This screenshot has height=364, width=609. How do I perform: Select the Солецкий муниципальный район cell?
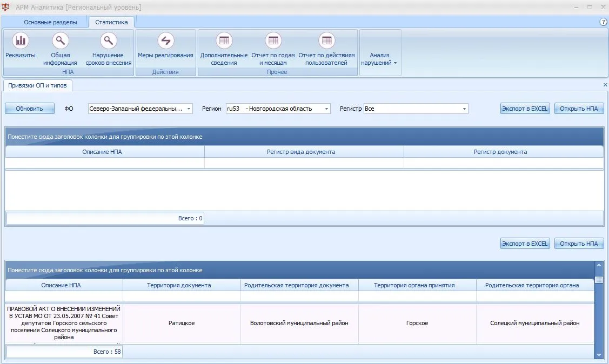pos(535,323)
